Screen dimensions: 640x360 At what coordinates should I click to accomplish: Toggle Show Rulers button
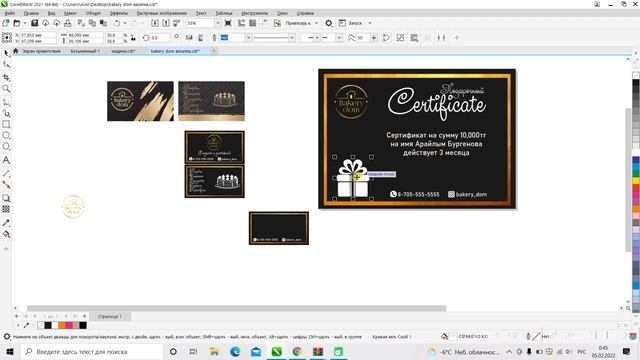coord(242,23)
